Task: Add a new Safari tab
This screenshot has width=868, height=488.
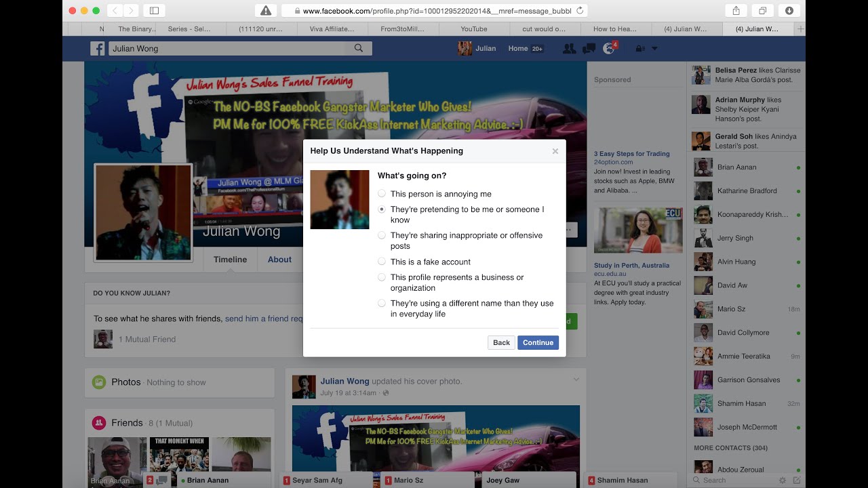Action: tap(801, 29)
